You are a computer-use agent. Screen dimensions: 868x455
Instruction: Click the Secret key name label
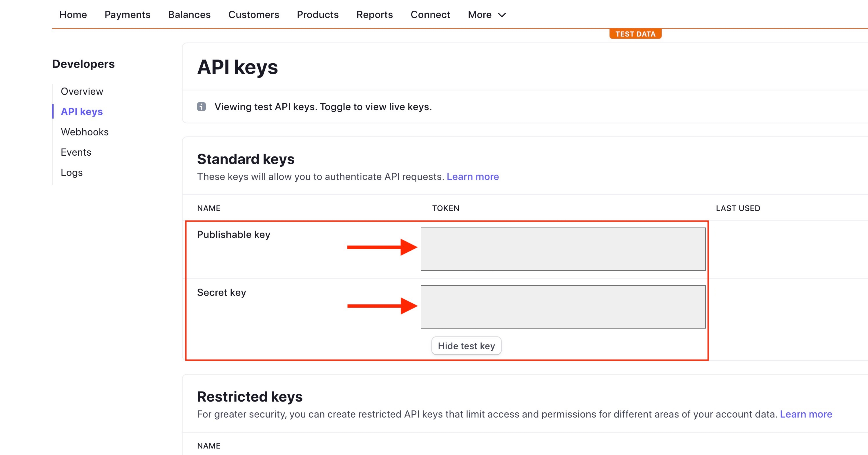pyautogui.click(x=221, y=292)
